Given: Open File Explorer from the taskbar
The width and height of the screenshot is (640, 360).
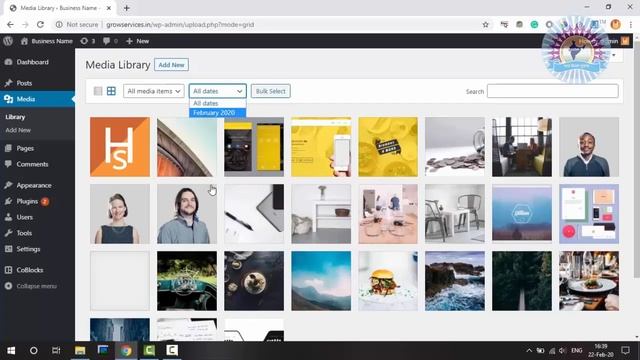Looking at the screenshot, I should coord(80,350).
